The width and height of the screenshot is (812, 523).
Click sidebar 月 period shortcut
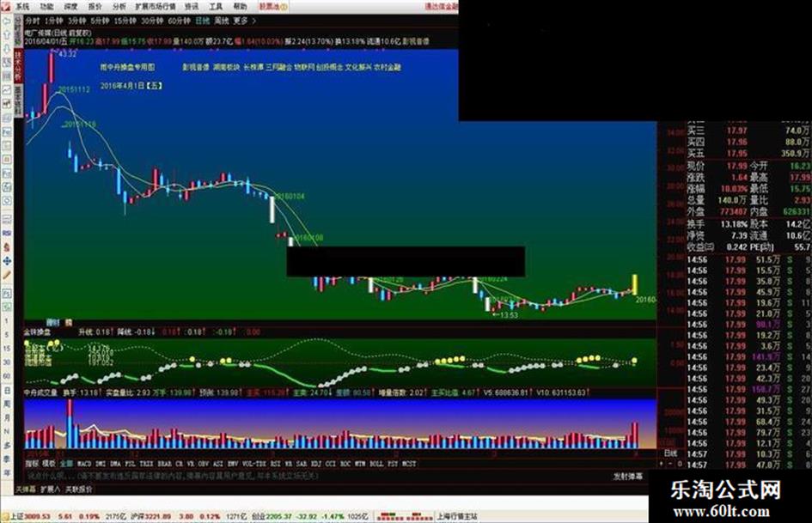[x=7, y=417]
